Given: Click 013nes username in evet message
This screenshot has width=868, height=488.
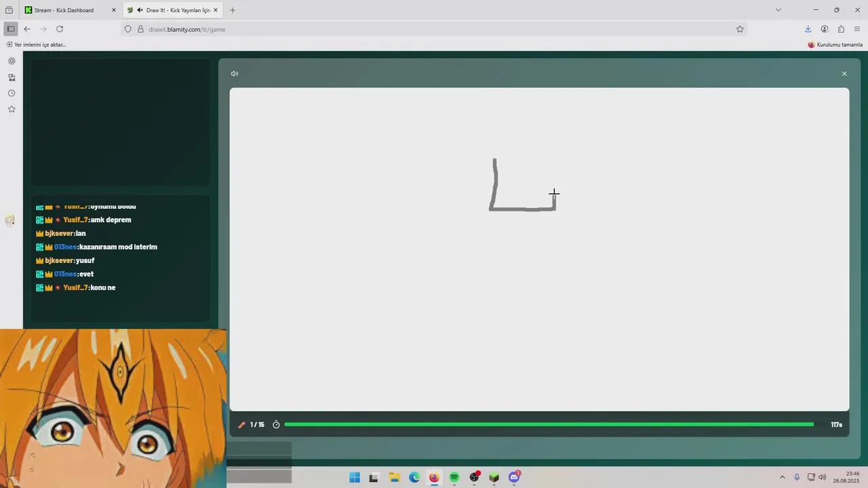Looking at the screenshot, I should click(65, 274).
